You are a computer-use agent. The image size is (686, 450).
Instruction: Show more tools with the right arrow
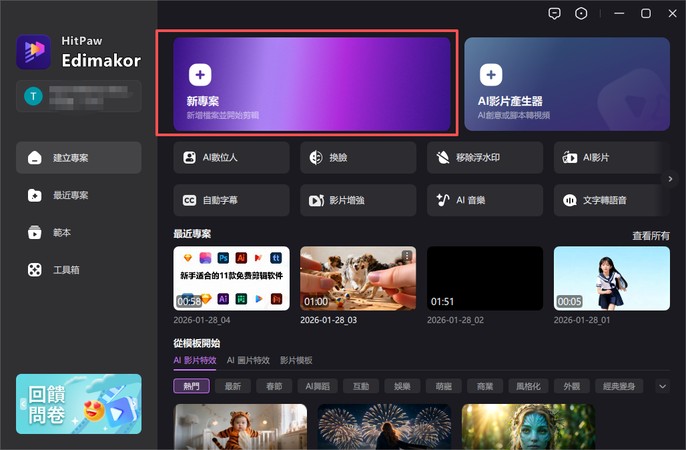click(x=670, y=179)
